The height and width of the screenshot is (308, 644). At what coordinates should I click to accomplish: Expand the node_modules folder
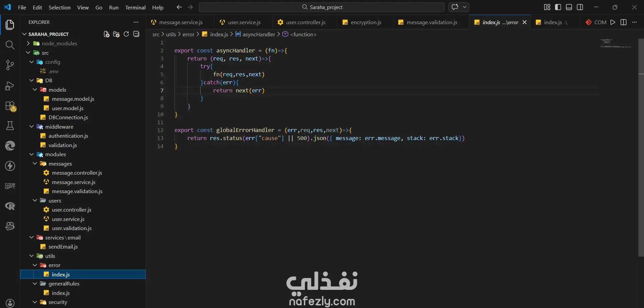coord(28,43)
